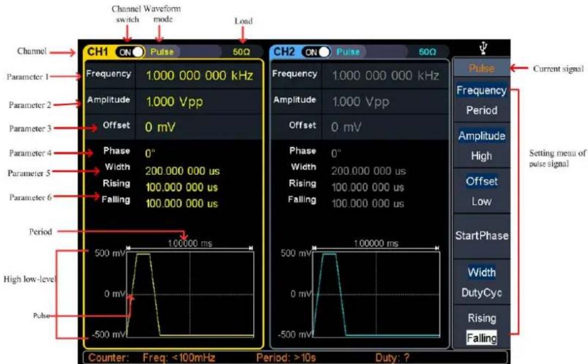The width and height of the screenshot is (588, 364).
Task: Open the StartPhase menu softkey
Action: click(x=481, y=236)
